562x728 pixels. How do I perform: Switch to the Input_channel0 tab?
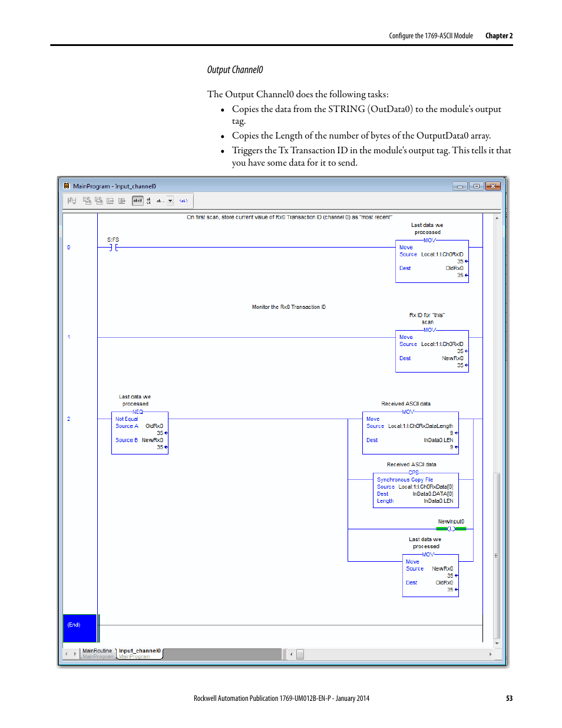(x=139, y=651)
